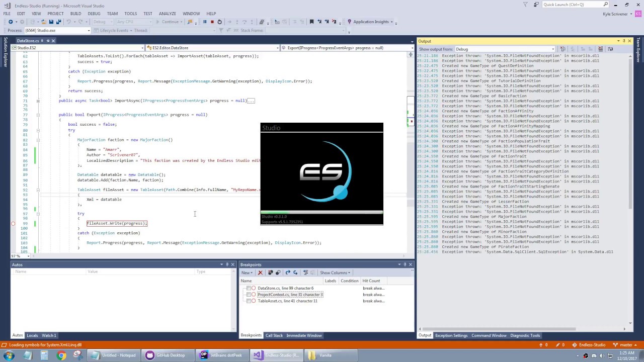Open the Solution Explorer side tab
Image resolution: width=644 pixels, height=362 pixels.
[x=6, y=52]
